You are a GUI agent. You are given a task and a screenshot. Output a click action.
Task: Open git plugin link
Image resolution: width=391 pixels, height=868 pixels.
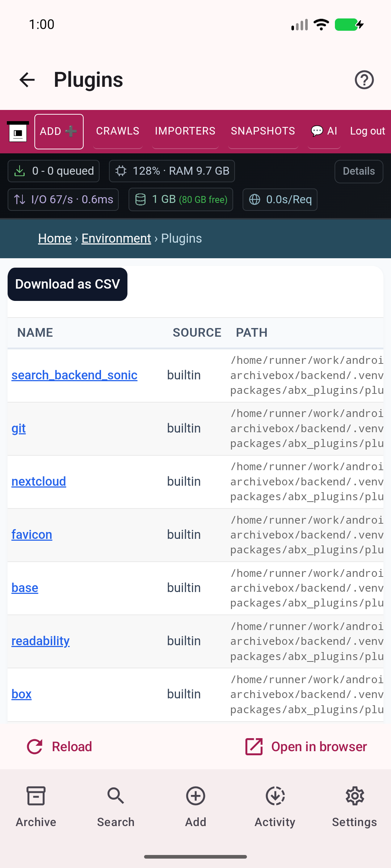18,429
